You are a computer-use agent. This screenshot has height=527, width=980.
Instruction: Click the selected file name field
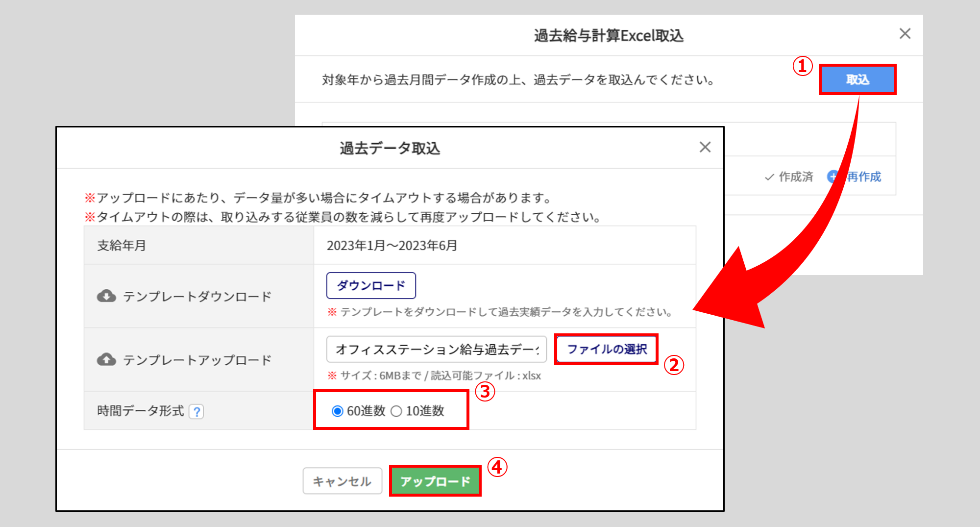(437, 349)
